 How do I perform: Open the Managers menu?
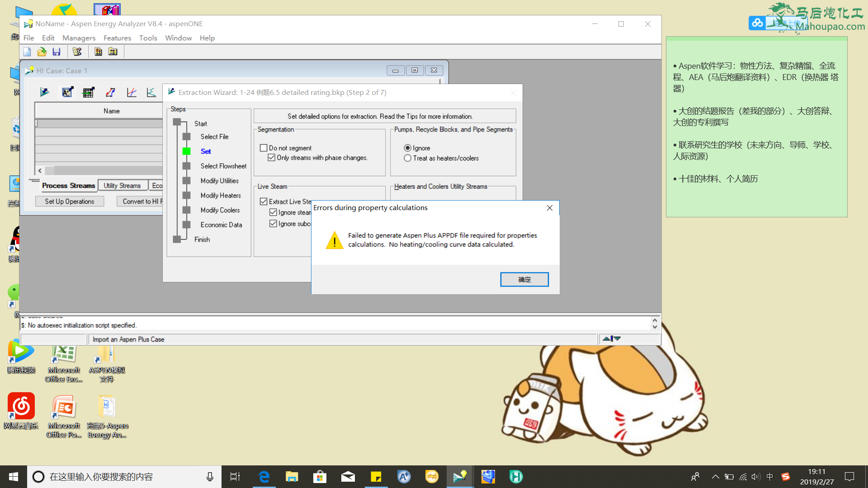(x=79, y=38)
